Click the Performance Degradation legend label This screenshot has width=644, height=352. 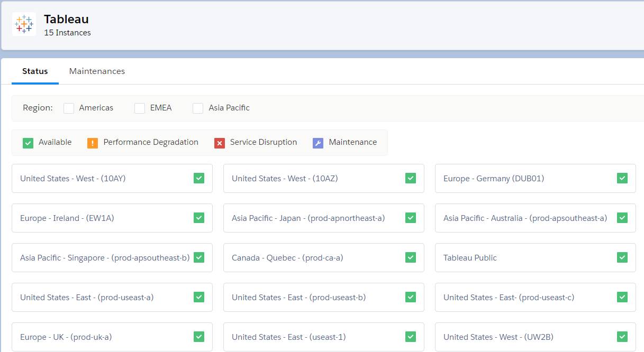click(151, 142)
